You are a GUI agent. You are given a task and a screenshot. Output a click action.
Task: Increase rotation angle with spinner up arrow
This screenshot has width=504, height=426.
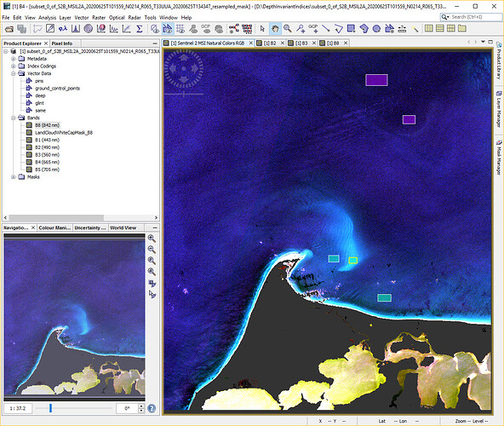point(141,406)
